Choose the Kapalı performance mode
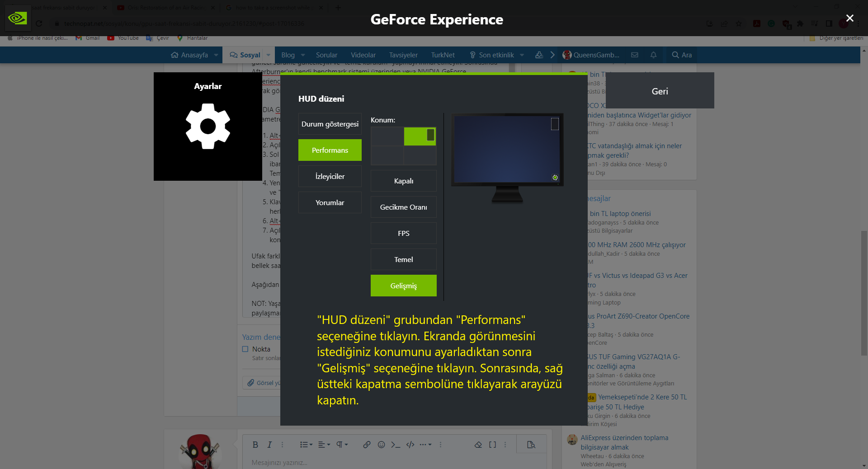Image resolution: width=868 pixels, height=469 pixels. (x=404, y=181)
